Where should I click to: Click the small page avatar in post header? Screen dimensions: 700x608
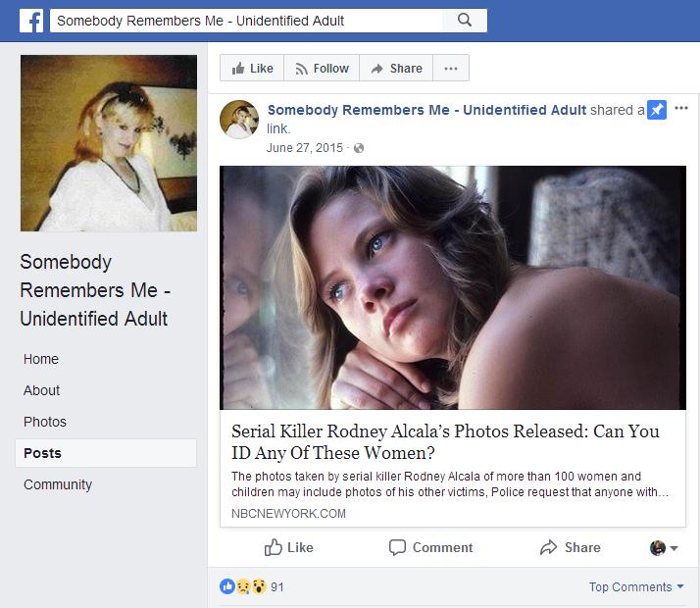pos(239,119)
